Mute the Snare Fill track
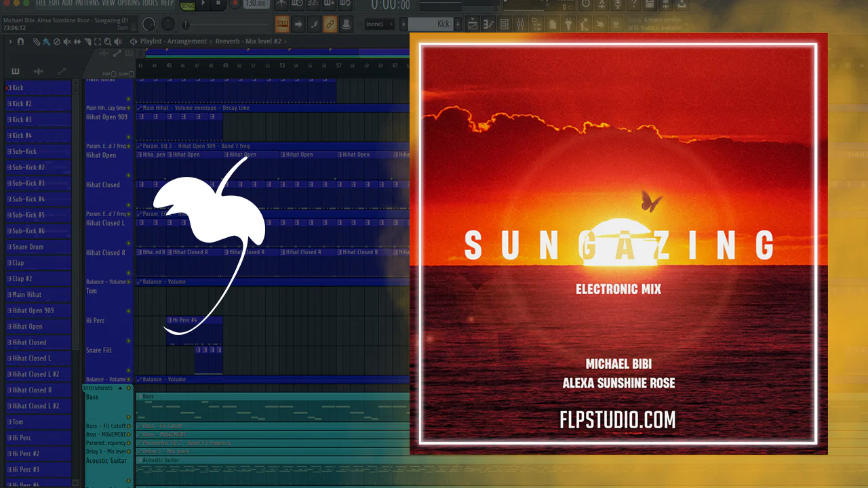 click(128, 371)
